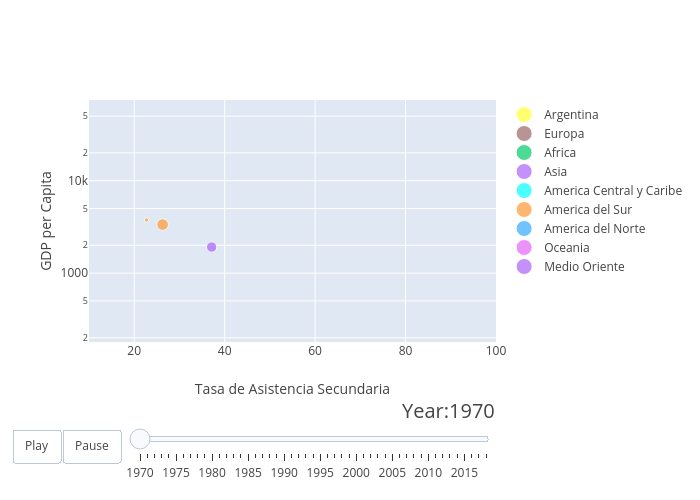The height and width of the screenshot is (500, 700).
Task: Hide the Europa series via its label
Action: click(x=564, y=134)
